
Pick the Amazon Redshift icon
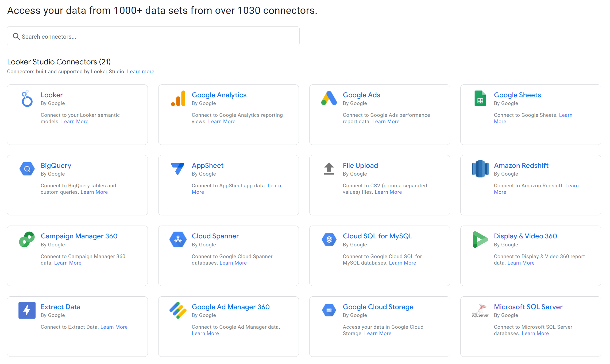click(x=480, y=169)
